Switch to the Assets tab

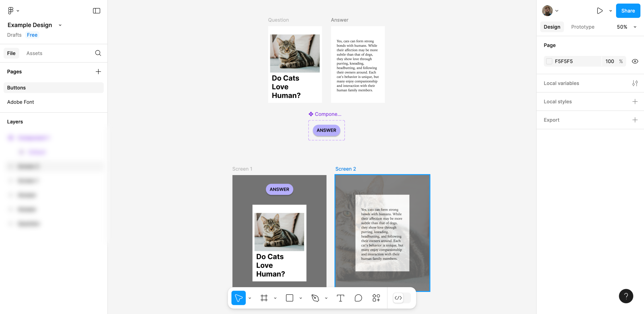(34, 53)
